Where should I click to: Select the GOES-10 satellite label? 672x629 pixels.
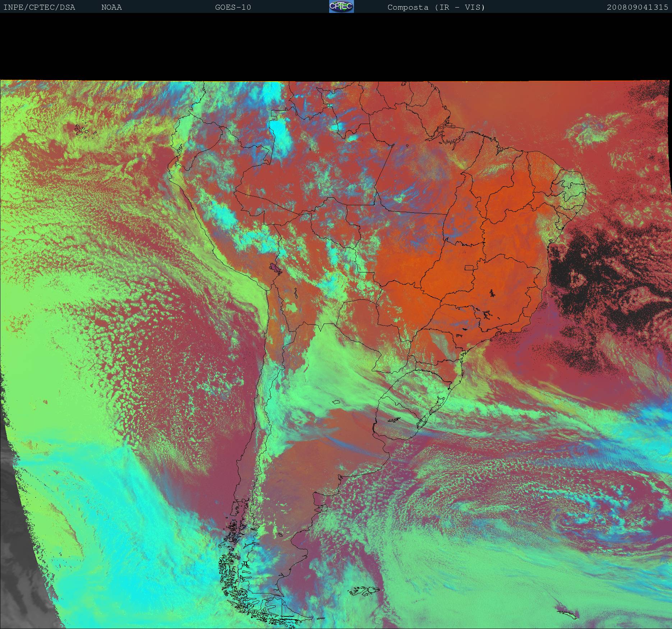click(x=233, y=7)
